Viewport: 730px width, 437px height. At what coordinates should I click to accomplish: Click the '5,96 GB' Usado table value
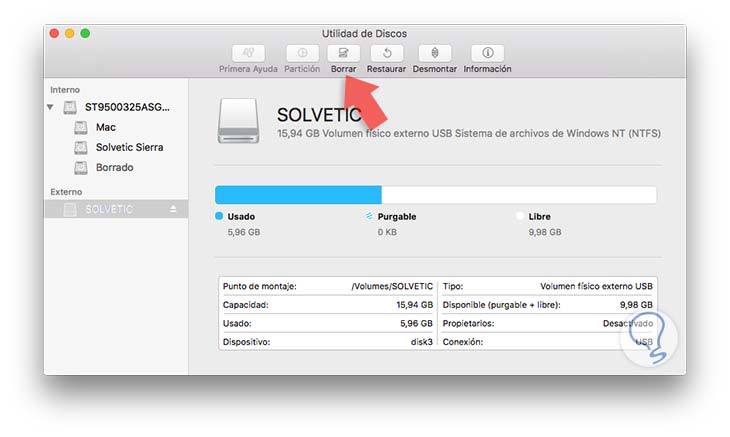click(x=416, y=323)
